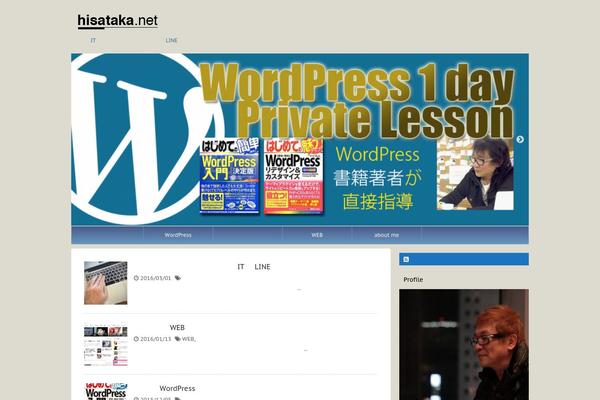Open the website screenshots post thumbnail
This screenshot has width=600, height=400.
pos(106,344)
